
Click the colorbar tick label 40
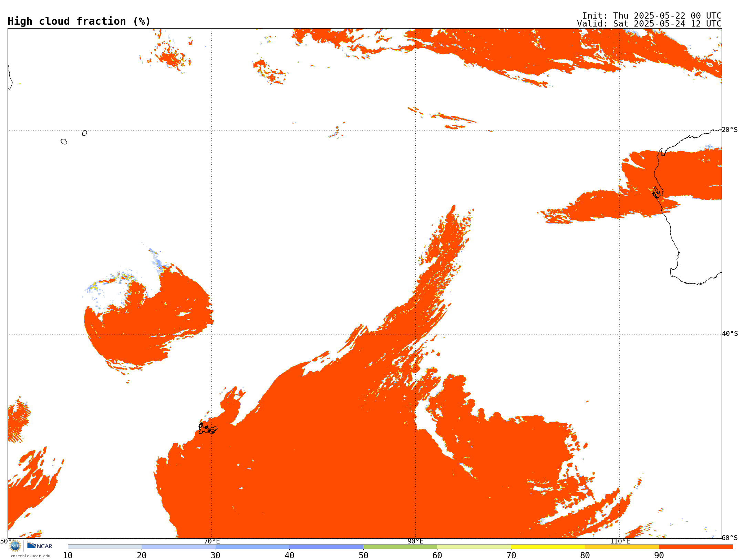[x=289, y=556]
